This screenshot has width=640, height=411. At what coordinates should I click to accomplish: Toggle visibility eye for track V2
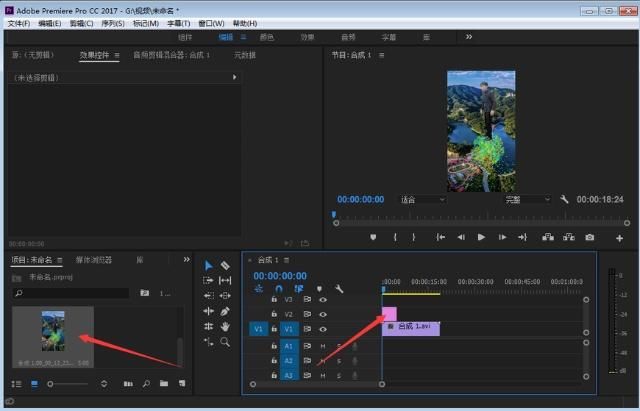[323, 314]
